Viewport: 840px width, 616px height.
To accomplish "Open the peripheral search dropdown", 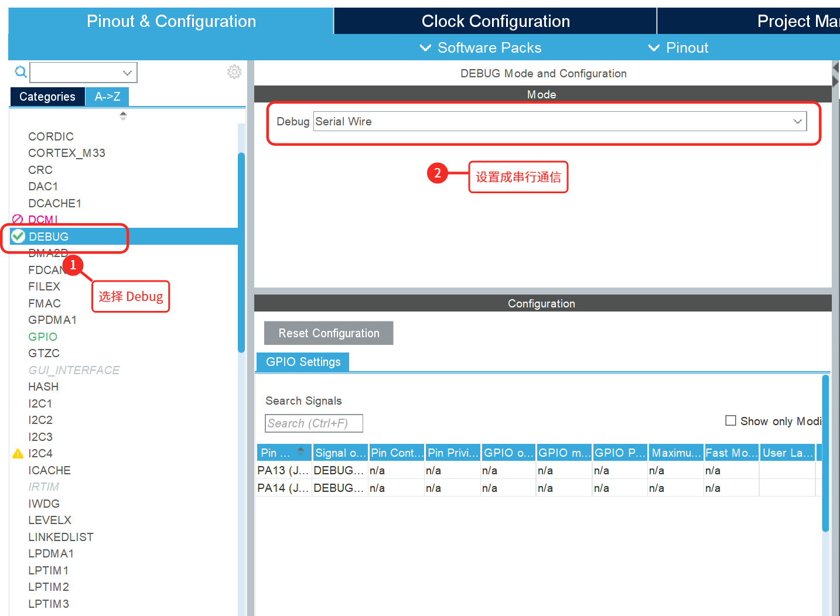I will click(83, 73).
